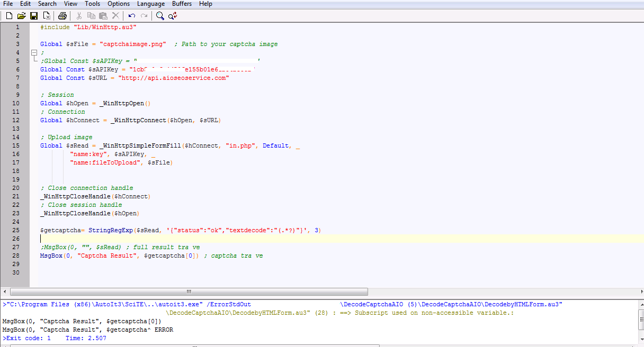
Task: Click _WinHttpCloseHandle($hOpen) on line 23
Action: pos(90,213)
